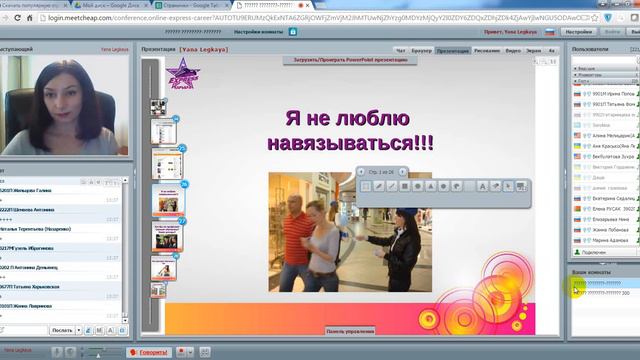Click Настройки комнаты link
The height and width of the screenshot is (360, 640).
coord(258,32)
